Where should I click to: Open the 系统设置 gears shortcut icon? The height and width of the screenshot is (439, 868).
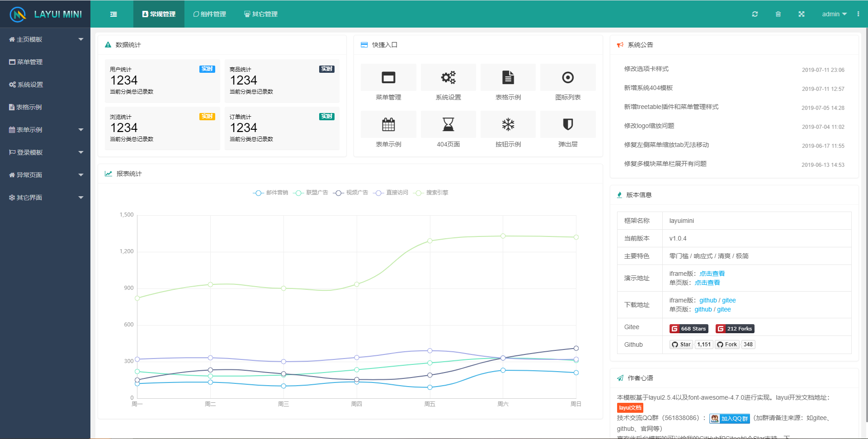448,78
